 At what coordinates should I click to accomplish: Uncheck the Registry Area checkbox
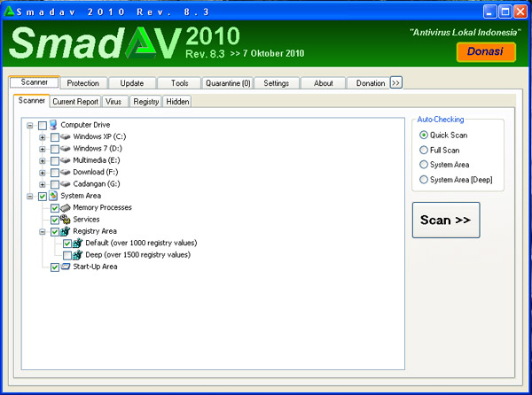tap(55, 232)
